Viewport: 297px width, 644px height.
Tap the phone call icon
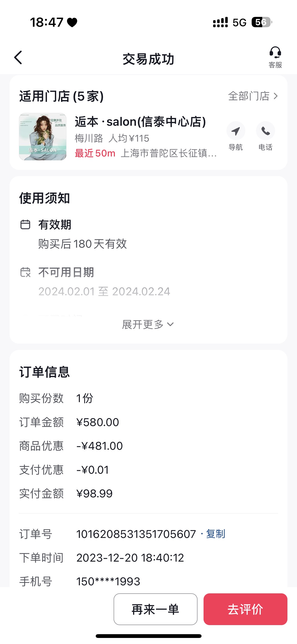click(x=266, y=131)
